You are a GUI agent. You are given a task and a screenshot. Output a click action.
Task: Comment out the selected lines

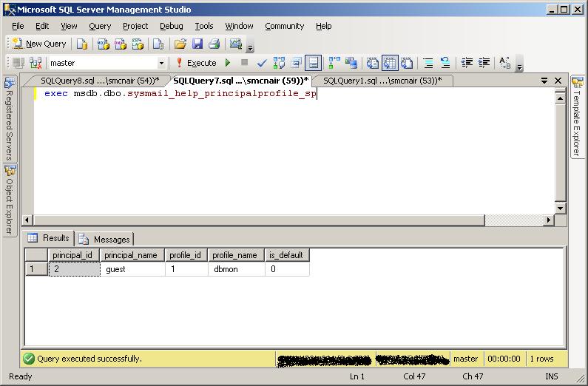point(428,63)
